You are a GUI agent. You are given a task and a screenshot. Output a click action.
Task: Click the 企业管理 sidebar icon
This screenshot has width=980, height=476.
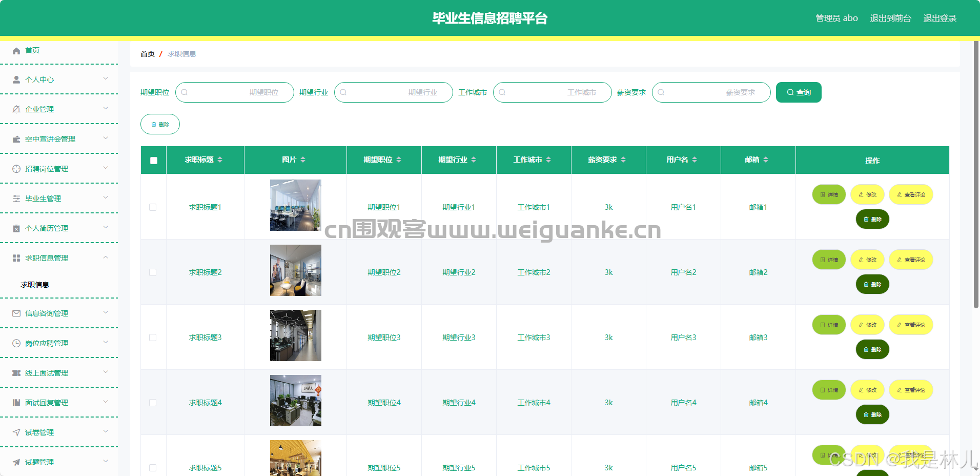coord(16,109)
